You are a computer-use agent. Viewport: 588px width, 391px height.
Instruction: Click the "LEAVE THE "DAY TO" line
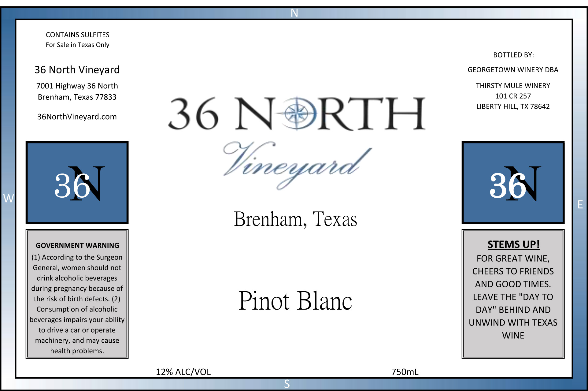(x=513, y=297)
